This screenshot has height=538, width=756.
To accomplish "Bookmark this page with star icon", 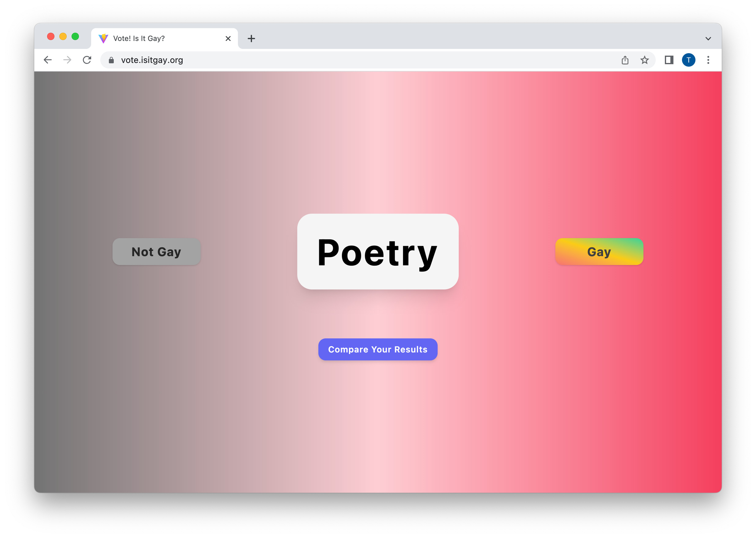I will 644,60.
